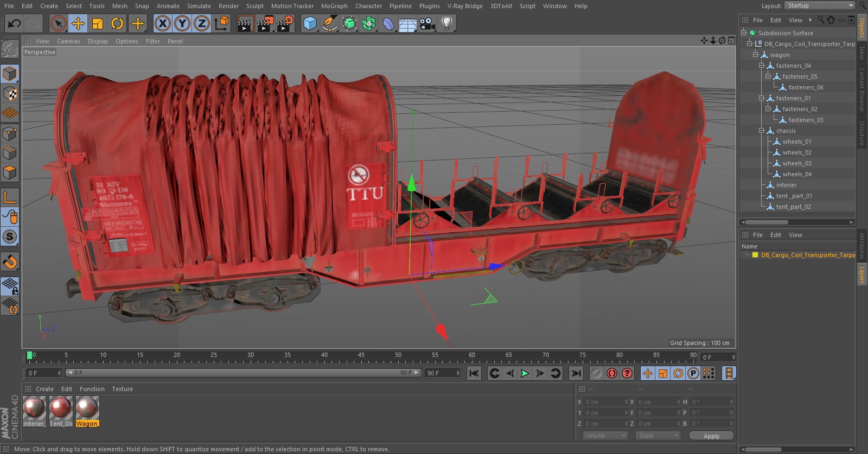Toggle the Snap magnet icon
Viewport: 868px width, 454px height.
coord(10,262)
